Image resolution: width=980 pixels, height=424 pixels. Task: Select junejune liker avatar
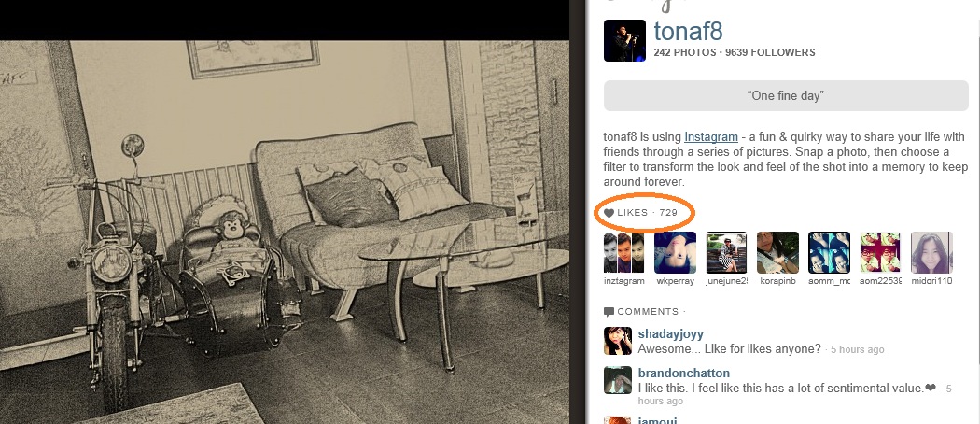pos(726,253)
